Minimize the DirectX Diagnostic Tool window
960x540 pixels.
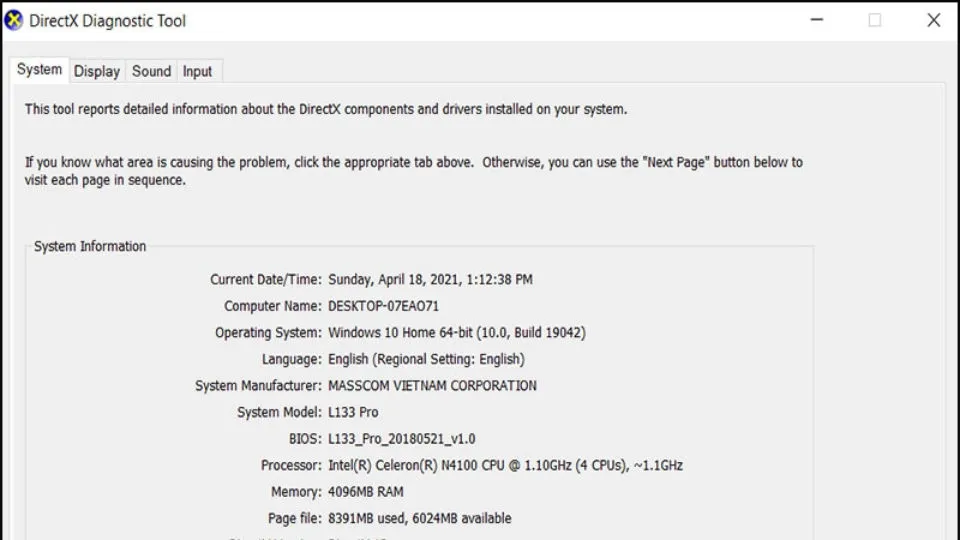816,20
